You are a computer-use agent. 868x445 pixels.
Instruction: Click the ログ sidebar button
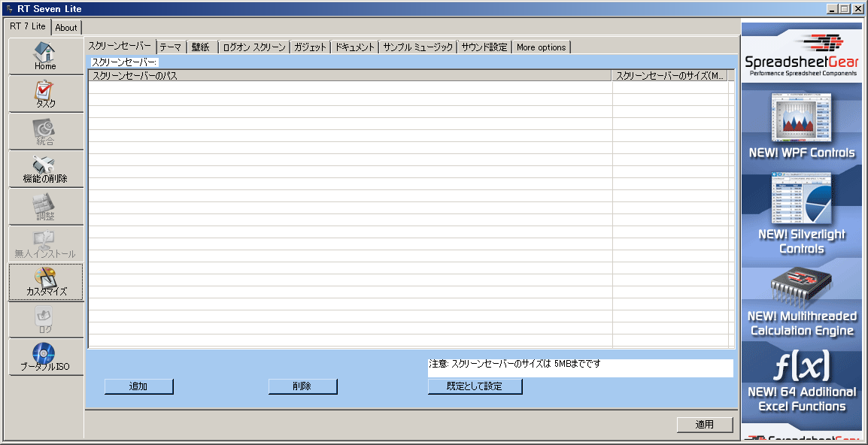(x=45, y=319)
